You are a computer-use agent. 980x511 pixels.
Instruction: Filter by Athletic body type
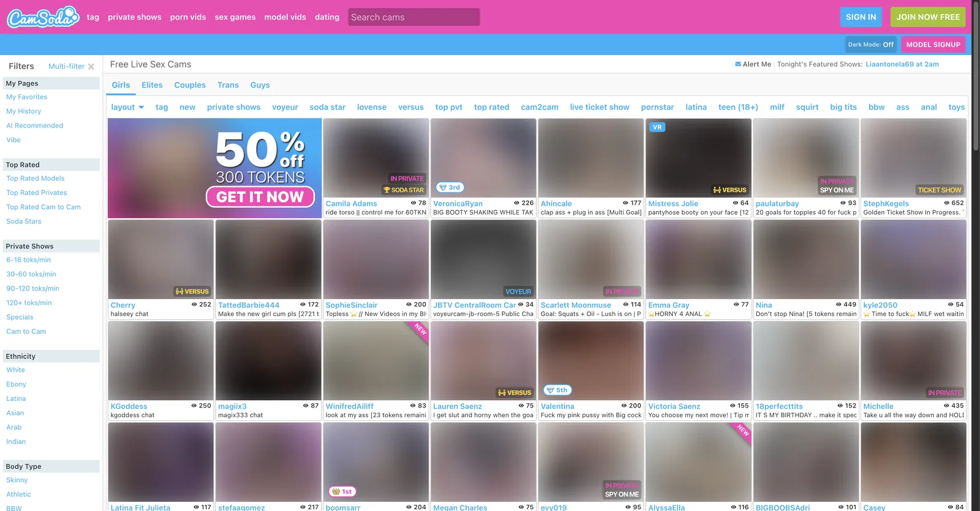pos(18,494)
